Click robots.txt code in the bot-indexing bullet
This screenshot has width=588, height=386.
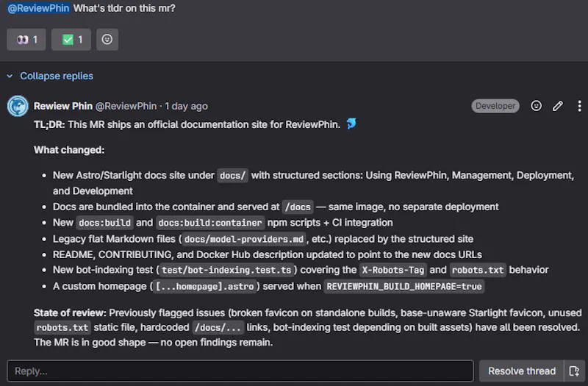(x=478, y=270)
